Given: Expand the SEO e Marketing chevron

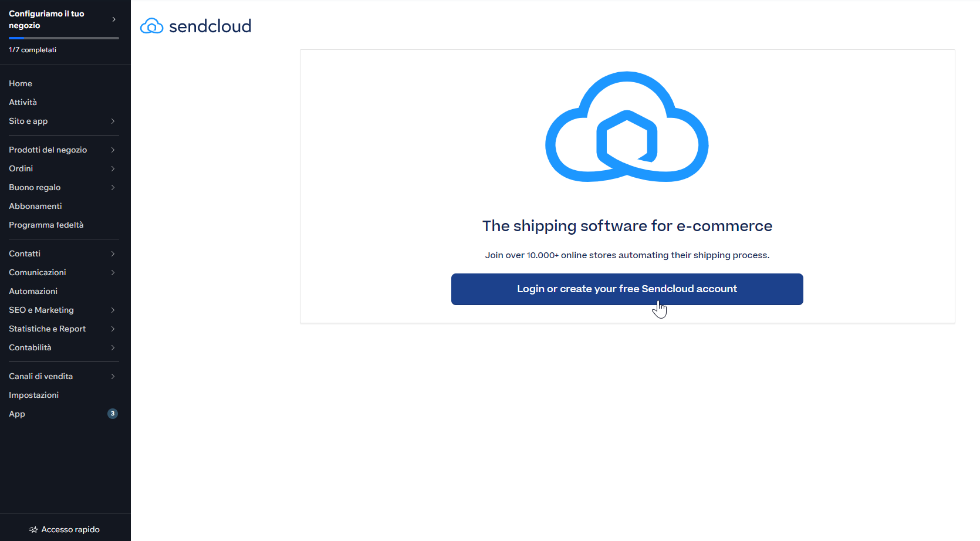Looking at the screenshot, I should point(113,310).
